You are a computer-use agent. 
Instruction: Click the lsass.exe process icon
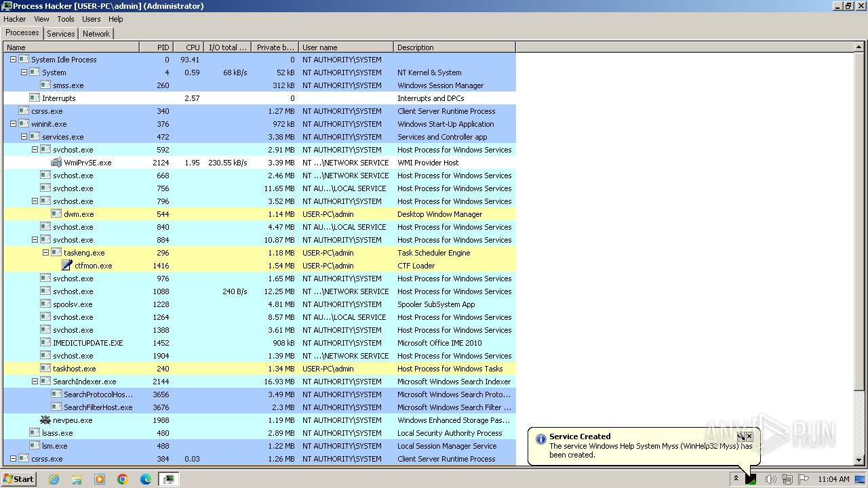[35, 433]
